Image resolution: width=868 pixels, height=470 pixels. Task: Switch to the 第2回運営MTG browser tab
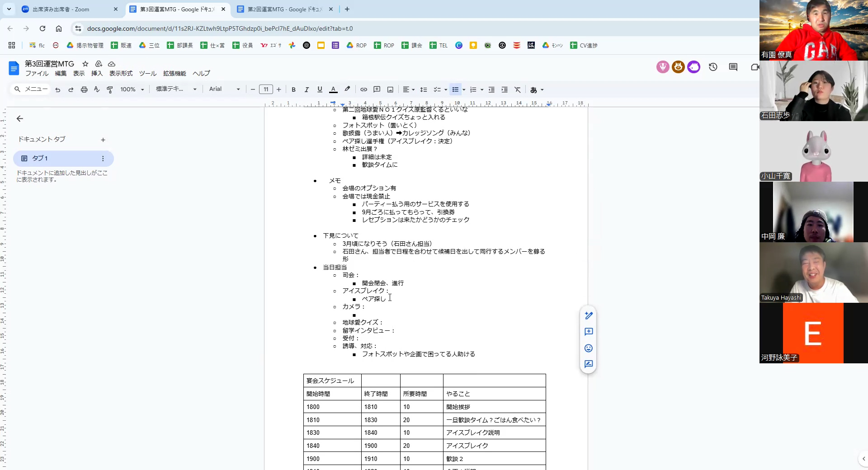(x=285, y=9)
